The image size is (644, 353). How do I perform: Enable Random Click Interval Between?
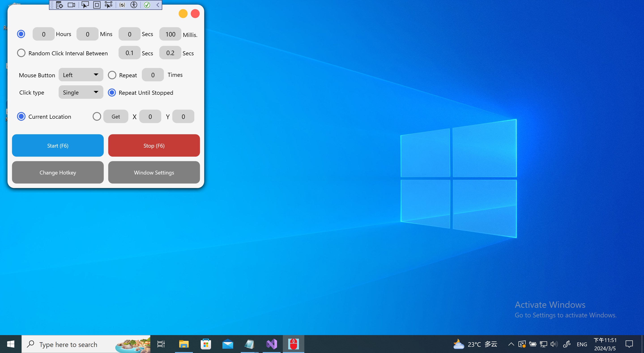21,53
